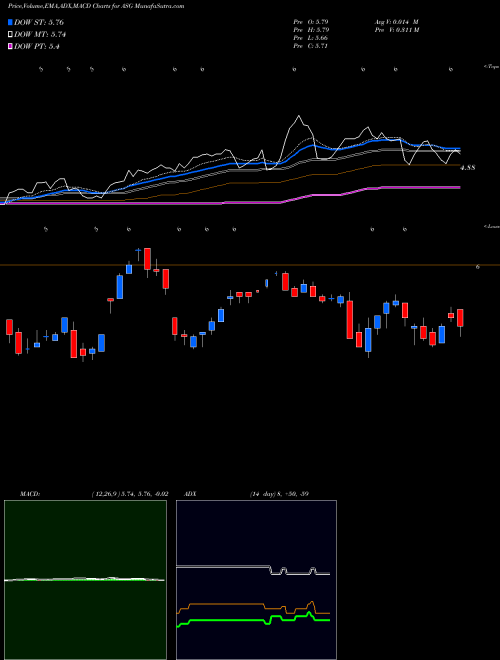
Task: Click the blue DOW ST legend swatch
Action: coord(10,22)
